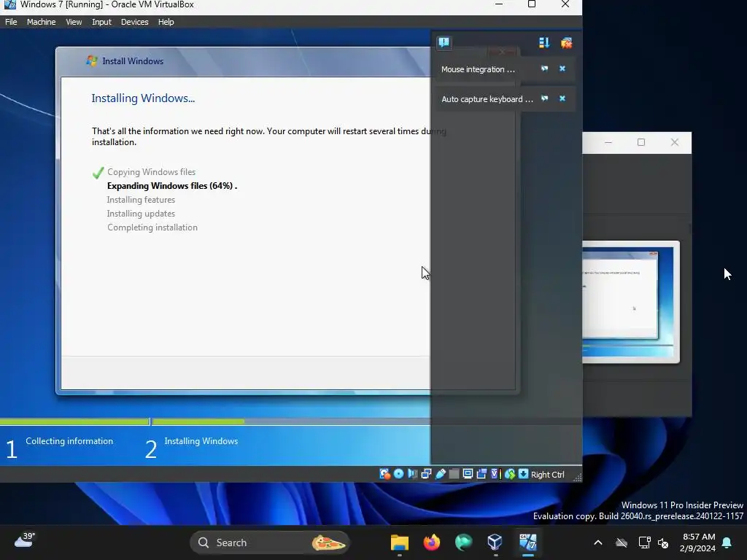The height and width of the screenshot is (560, 747).
Task: Dismiss the Mouse integration notification
Action: click(562, 69)
